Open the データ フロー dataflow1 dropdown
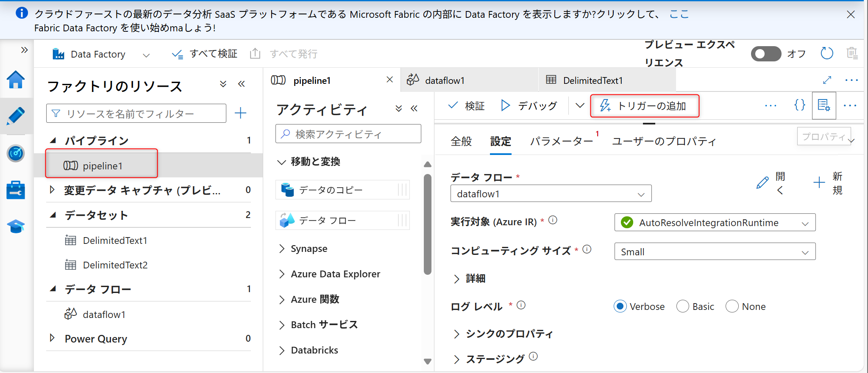The image size is (868, 373). pyautogui.click(x=551, y=194)
